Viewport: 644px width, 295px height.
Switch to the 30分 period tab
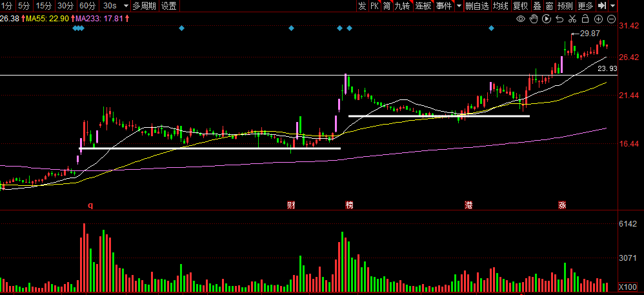65,6
